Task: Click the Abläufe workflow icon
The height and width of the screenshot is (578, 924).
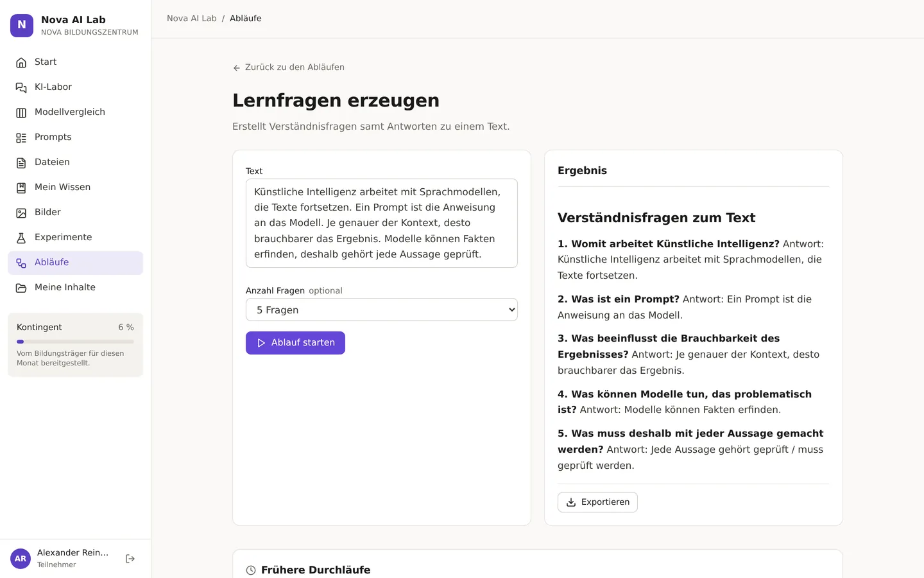Action: (21, 263)
